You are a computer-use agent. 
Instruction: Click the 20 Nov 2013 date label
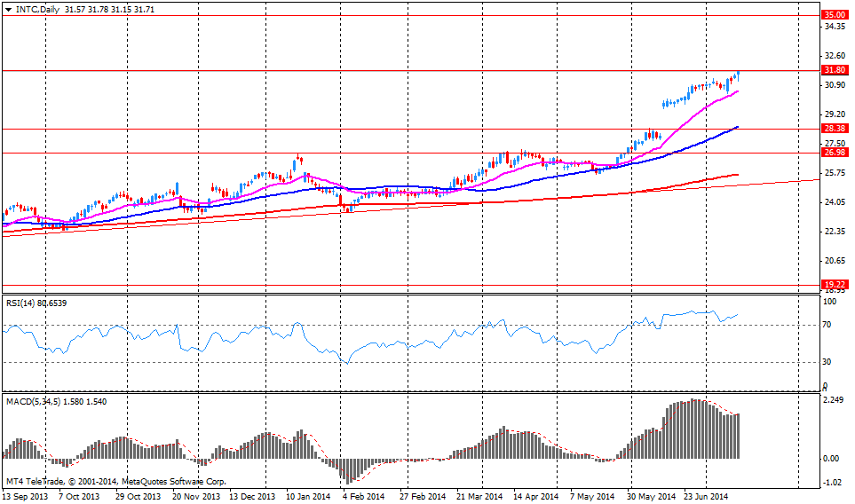pos(196,496)
